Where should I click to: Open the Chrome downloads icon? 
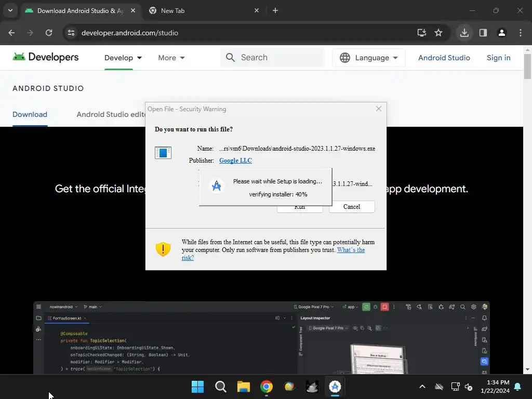click(x=464, y=33)
